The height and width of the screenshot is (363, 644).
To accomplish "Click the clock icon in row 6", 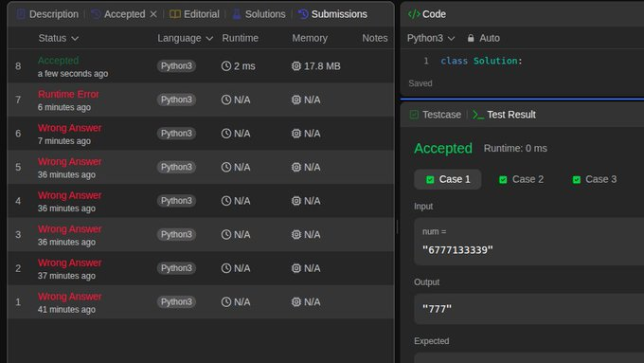I will point(226,134).
